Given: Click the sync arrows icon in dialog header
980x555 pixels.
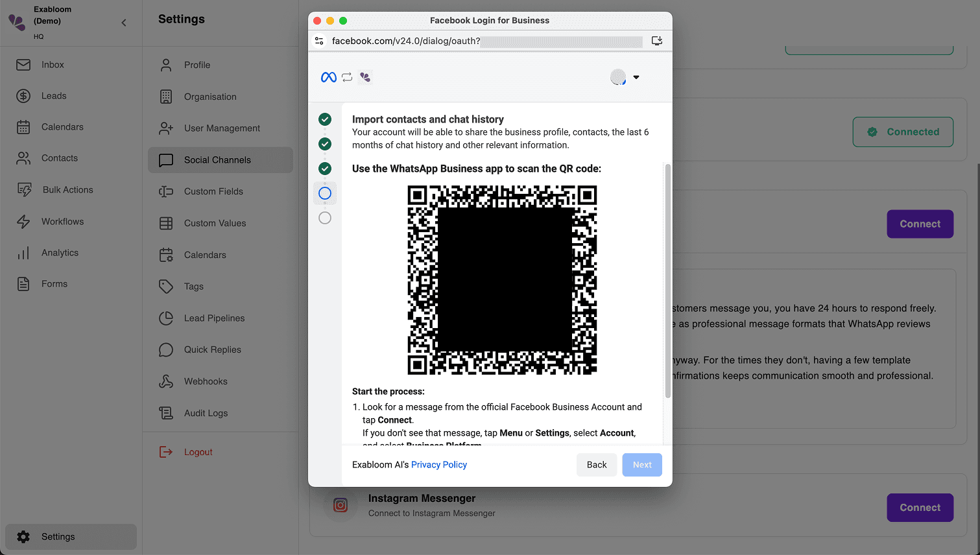Looking at the screenshot, I should [347, 77].
